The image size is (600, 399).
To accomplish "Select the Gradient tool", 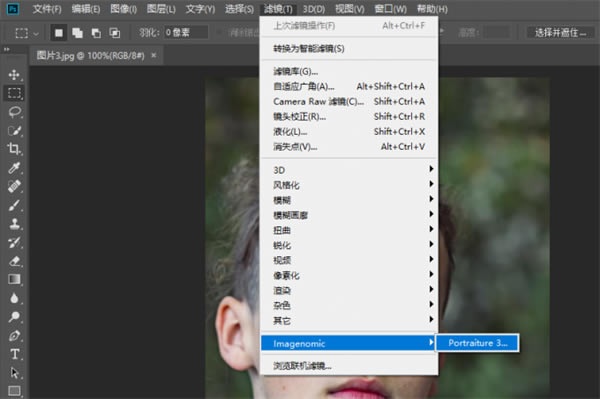I will tap(15, 280).
